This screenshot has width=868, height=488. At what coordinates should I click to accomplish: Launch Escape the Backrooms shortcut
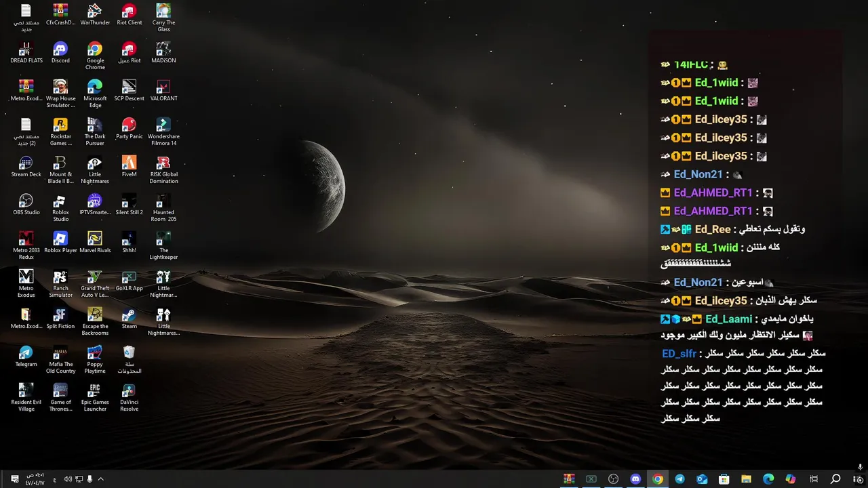click(95, 322)
